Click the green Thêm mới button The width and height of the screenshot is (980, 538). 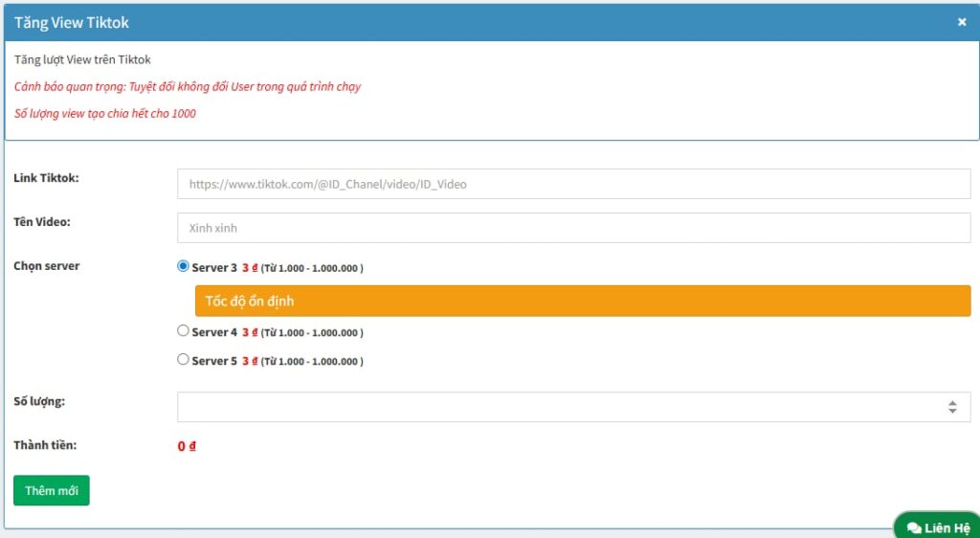(52, 490)
